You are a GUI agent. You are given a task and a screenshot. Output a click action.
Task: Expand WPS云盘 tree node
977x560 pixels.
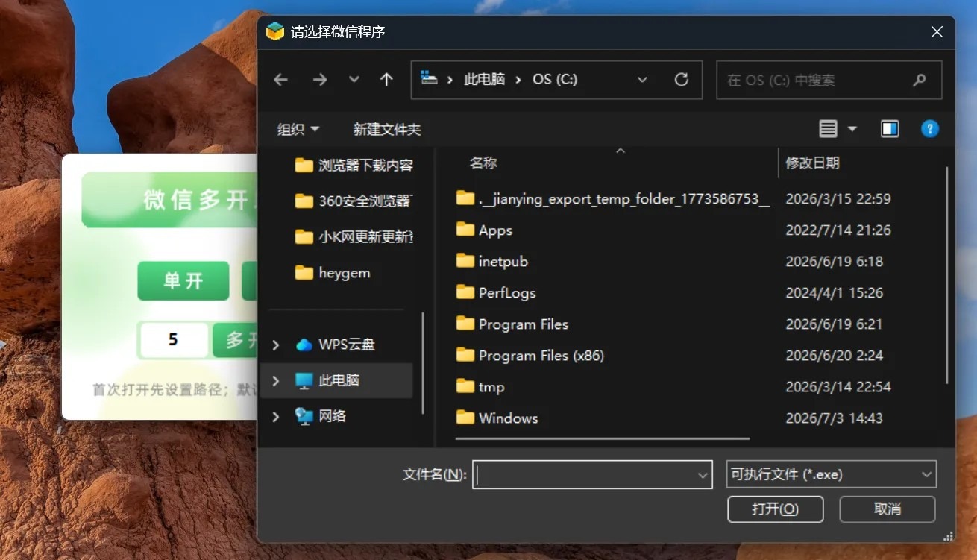tap(276, 345)
